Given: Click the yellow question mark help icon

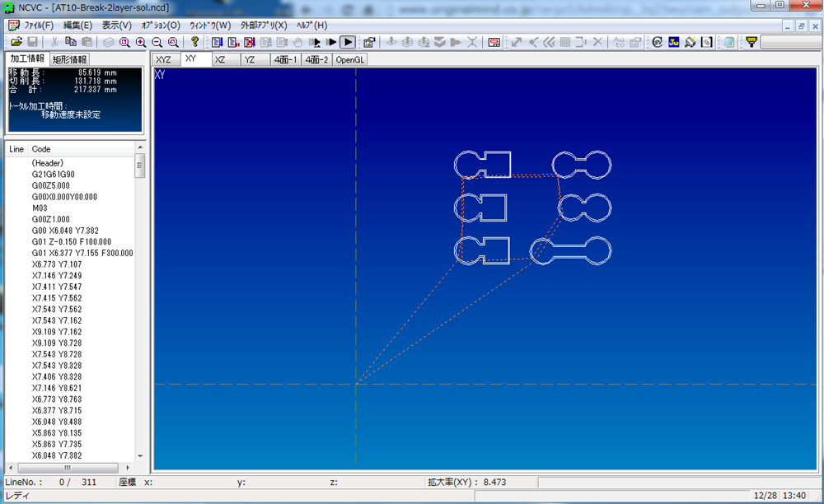Looking at the screenshot, I should pos(194,41).
